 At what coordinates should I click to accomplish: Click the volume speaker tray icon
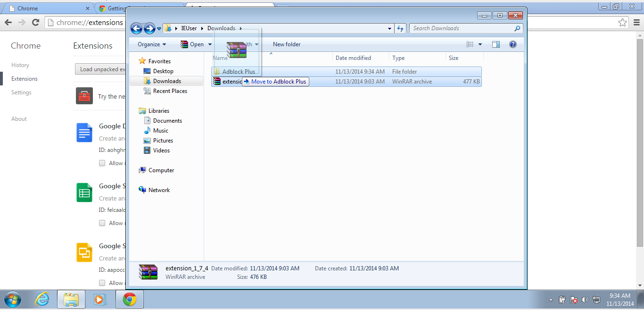click(585, 300)
